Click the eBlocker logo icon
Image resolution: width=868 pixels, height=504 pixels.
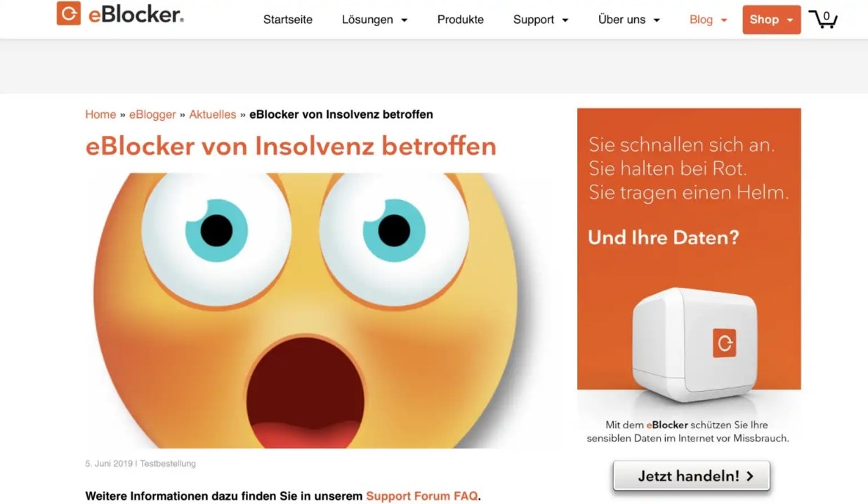pyautogui.click(x=69, y=13)
